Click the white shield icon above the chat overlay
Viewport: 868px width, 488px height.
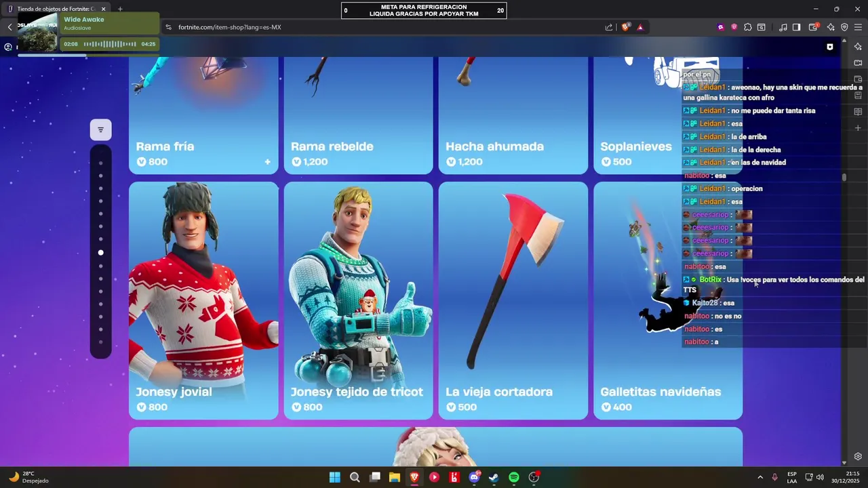click(x=830, y=47)
